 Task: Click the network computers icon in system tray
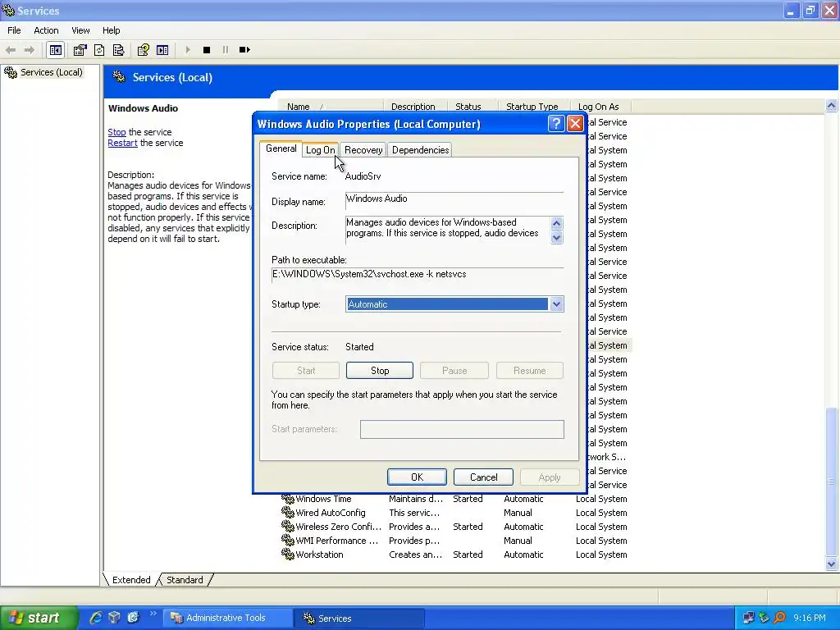pos(748,618)
